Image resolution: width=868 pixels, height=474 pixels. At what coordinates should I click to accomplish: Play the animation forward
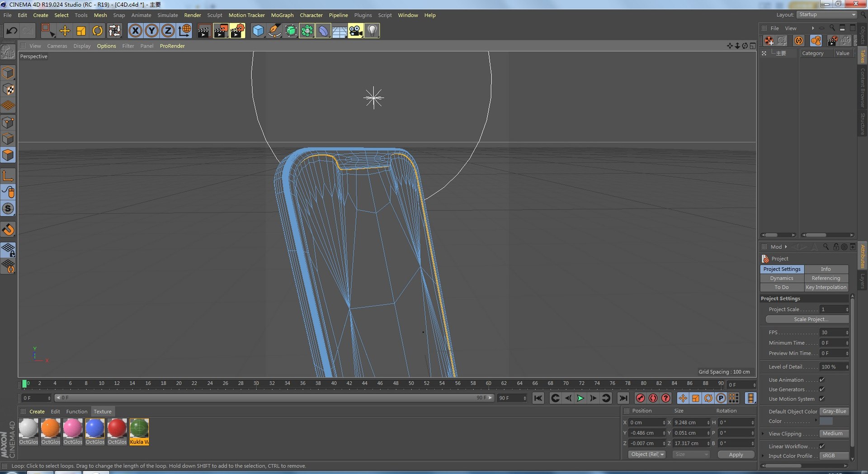pos(580,398)
